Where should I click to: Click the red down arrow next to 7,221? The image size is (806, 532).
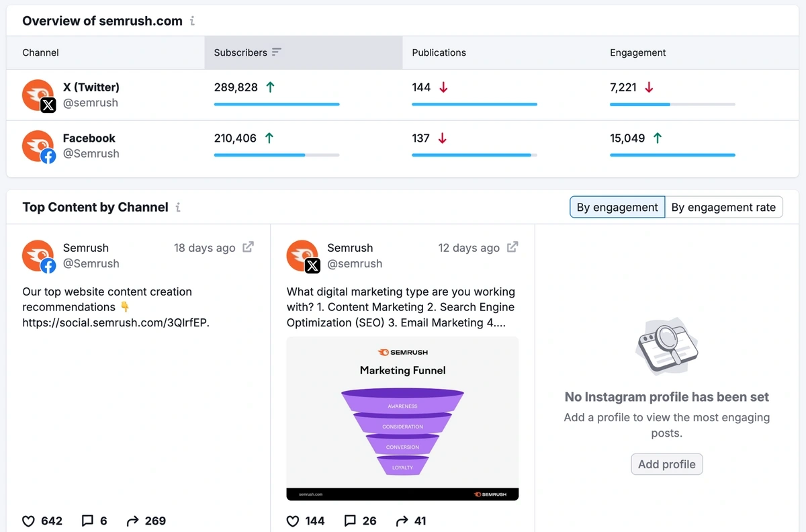click(x=649, y=87)
